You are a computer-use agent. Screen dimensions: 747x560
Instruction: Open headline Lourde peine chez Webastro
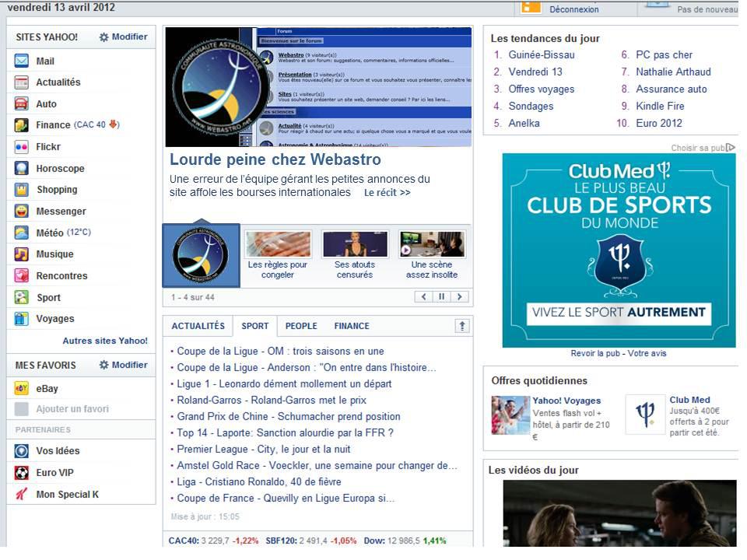(x=275, y=159)
